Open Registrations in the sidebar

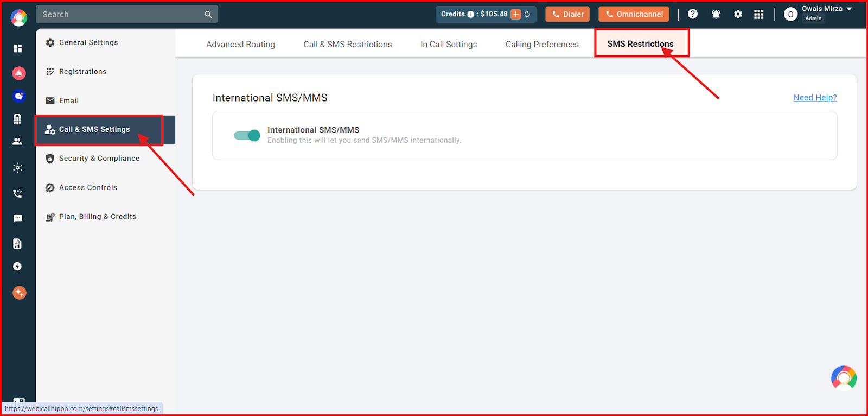coord(105,71)
